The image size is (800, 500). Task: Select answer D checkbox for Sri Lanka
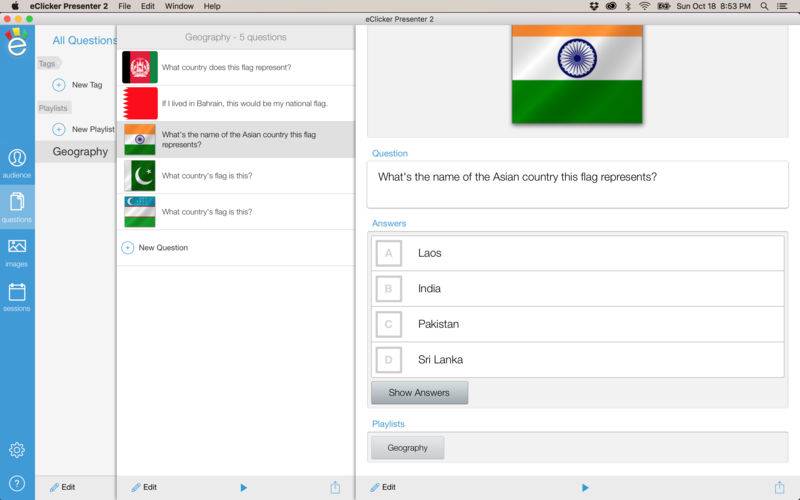click(389, 360)
